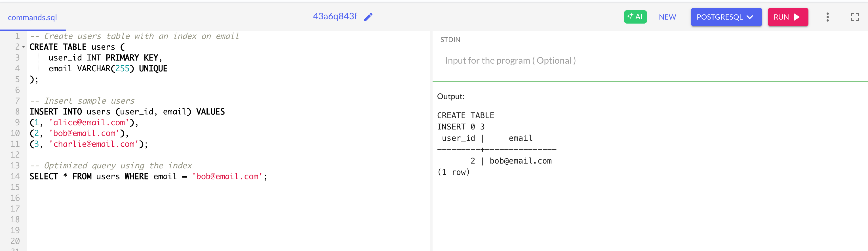Screen dimensions: 868x251
Task: Select the commands.sql file tab
Action: [x=32, y=17]
